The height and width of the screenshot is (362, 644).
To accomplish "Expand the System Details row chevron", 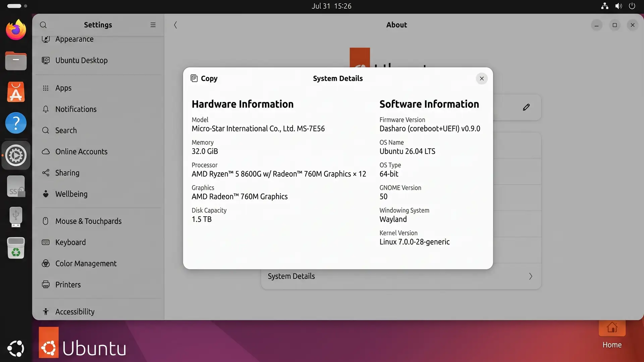I will click(531, 276).
